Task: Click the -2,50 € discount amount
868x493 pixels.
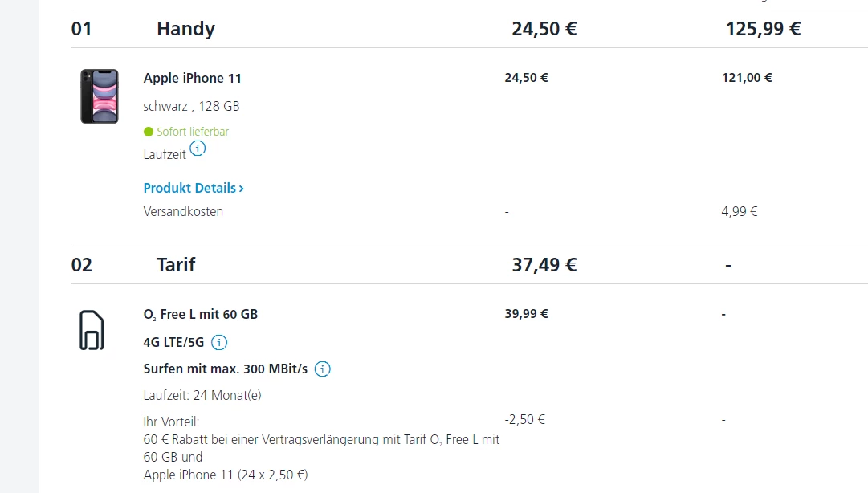Action: click(x=525, y=419)
